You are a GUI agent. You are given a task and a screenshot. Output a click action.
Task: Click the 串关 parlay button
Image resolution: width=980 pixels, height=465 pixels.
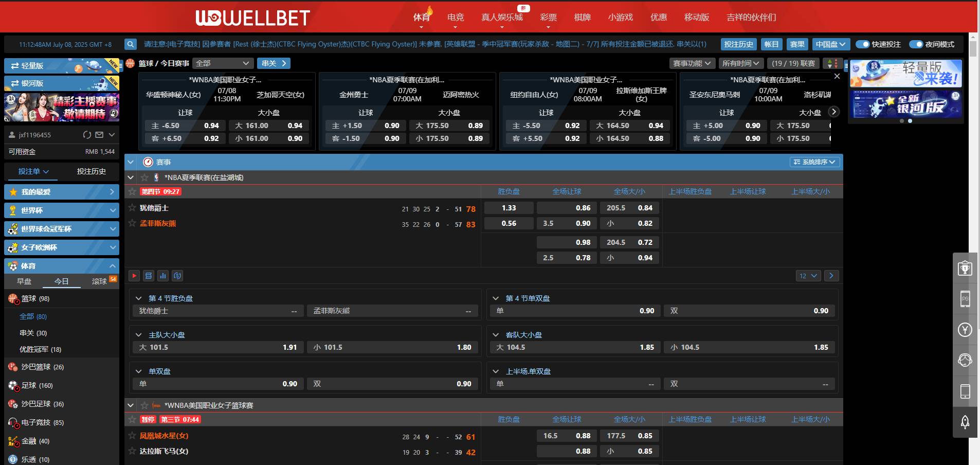tap(274, 63)
